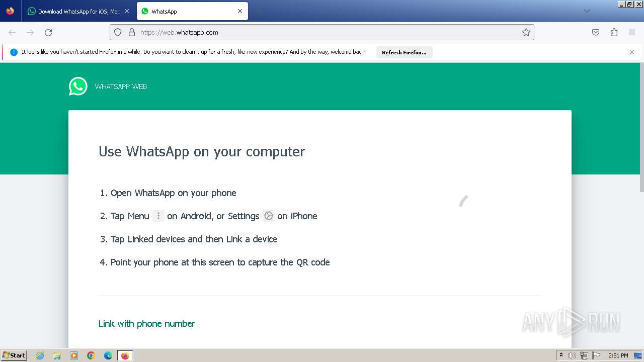The height and width of the screenshot is (362, 644).
Task: Open the media player taskbar icon
Action: point(74,355)
